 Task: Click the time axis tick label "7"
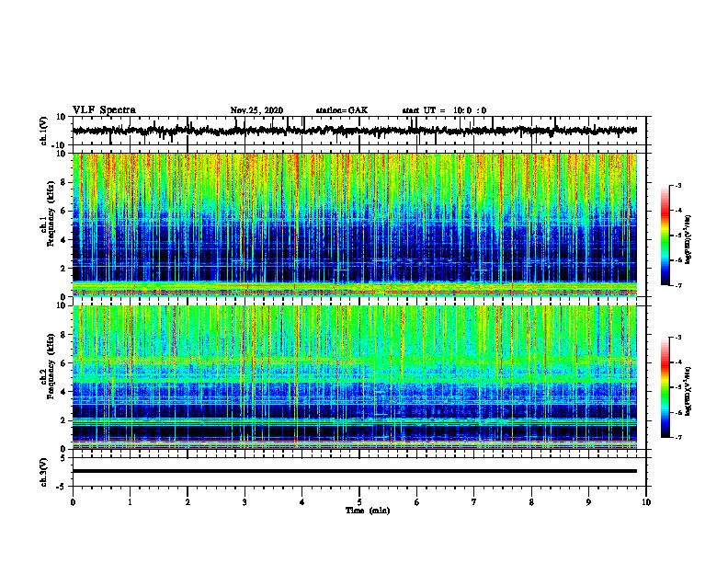[x=474, y=502]
